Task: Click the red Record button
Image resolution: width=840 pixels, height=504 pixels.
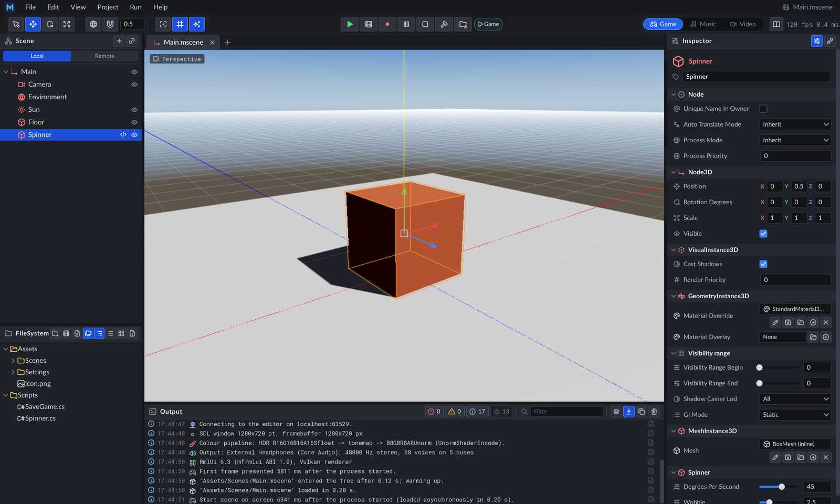Action: click(387, 24)
